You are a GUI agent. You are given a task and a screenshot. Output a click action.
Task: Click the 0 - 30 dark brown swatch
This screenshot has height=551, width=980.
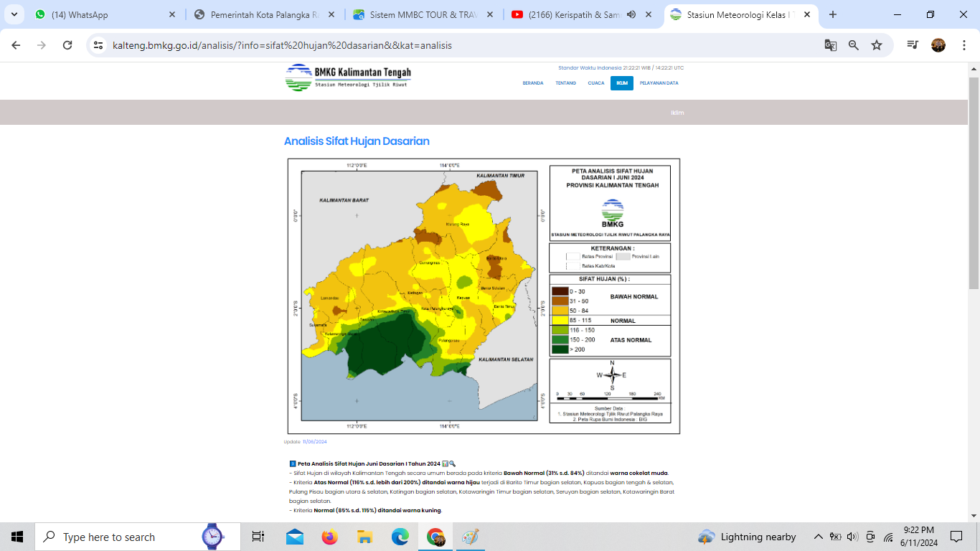[x=560, y=291]
